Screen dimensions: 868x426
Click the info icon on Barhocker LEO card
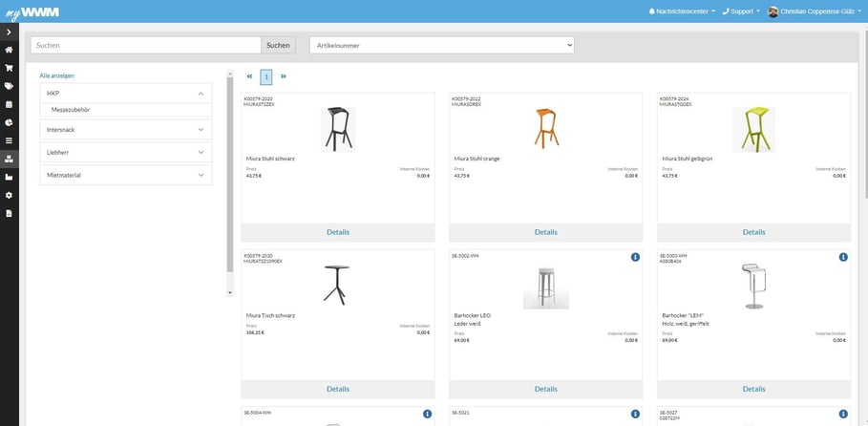[635, 257]
